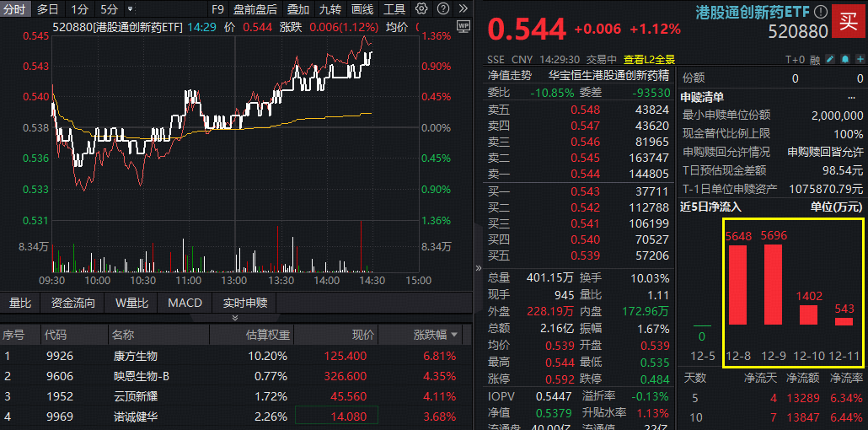Expand the indicator panel double chevron
Screen dimensions: 868x430
235,318
